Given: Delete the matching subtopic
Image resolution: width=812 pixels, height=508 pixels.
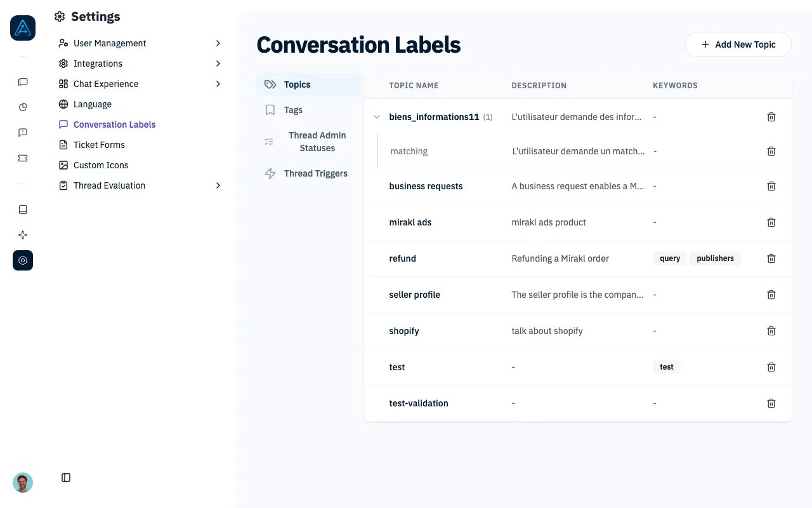Looking at the screenshot, I should click(x=771, y=151).
